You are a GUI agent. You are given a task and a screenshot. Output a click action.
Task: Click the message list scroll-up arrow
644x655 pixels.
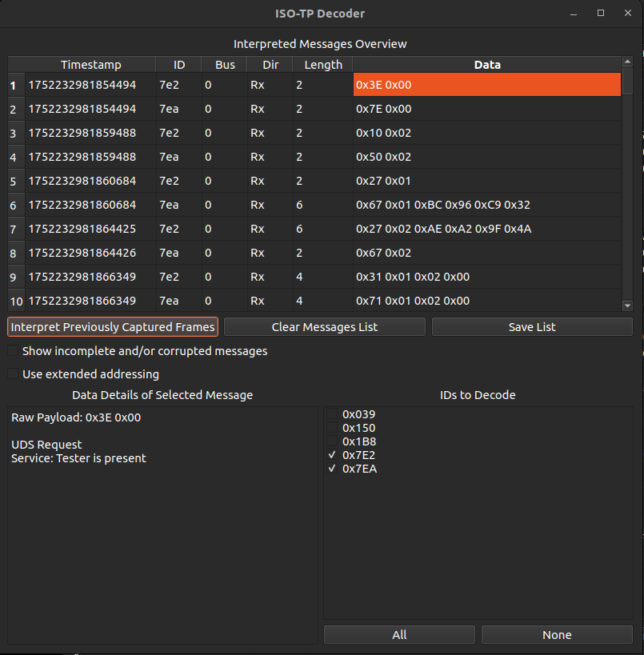pos(627,62)
